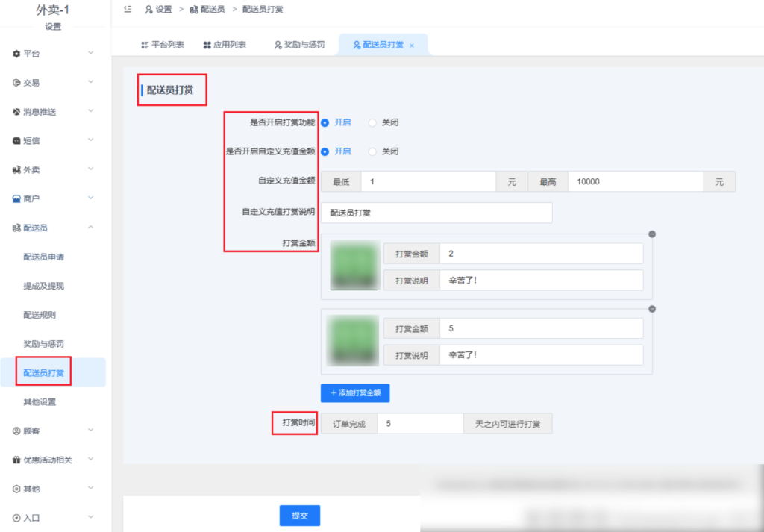Close the 配送员打赏 tab with x icon
This screenshot has width=764, height=532.
pos(412,46)
